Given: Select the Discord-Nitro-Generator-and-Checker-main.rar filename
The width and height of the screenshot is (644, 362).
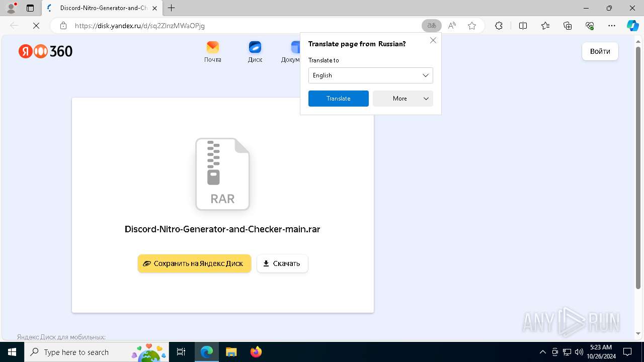Looking at the screenshot, I should (222, 229).
